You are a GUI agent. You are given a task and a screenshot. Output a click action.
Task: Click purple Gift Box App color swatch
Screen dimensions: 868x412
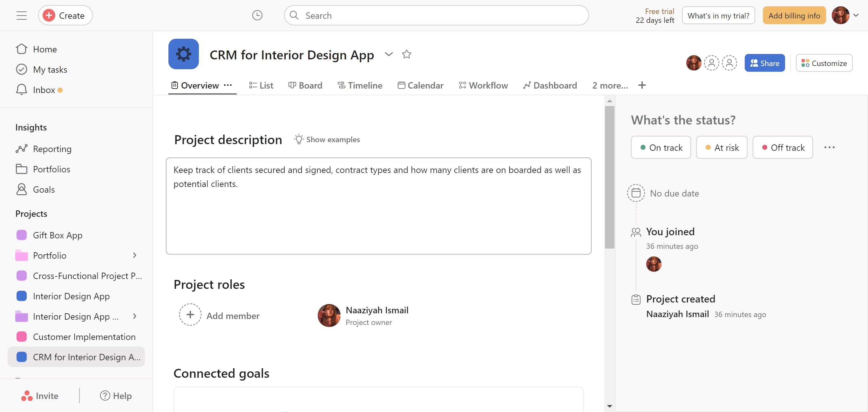click(22, 235)
